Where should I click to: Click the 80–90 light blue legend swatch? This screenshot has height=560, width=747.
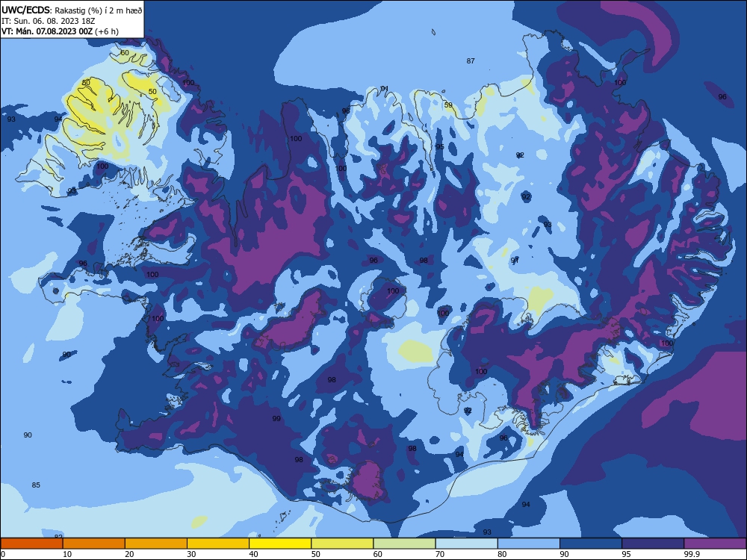529,544
